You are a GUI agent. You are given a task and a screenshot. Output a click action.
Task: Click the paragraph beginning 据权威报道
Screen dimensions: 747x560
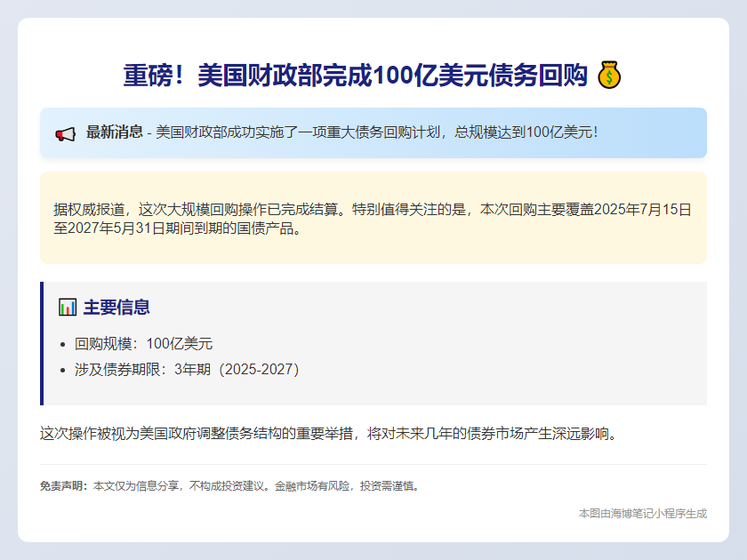coord(373,219)
